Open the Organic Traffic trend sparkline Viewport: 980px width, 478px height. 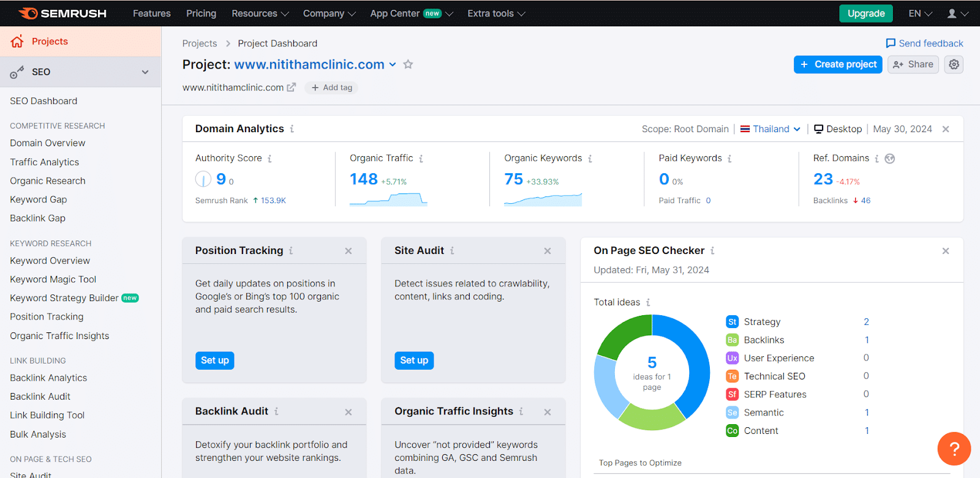(388, 200)
